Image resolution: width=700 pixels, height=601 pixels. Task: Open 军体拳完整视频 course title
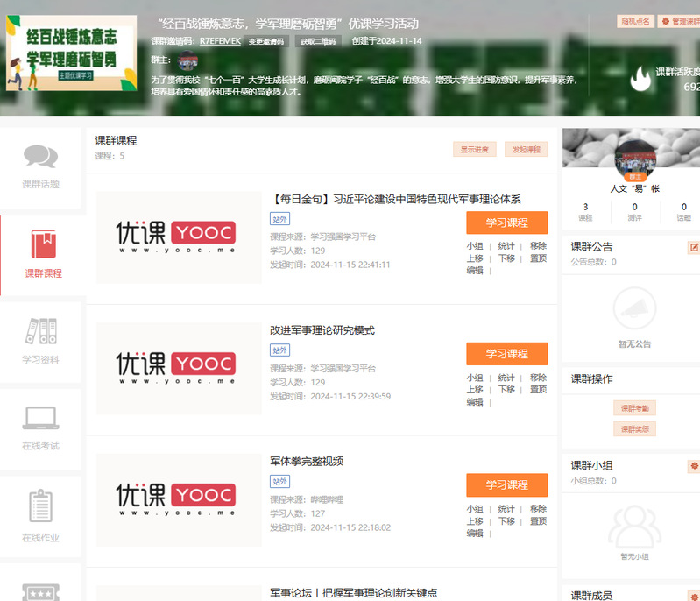pyautogui.click(x=307, y=461)
